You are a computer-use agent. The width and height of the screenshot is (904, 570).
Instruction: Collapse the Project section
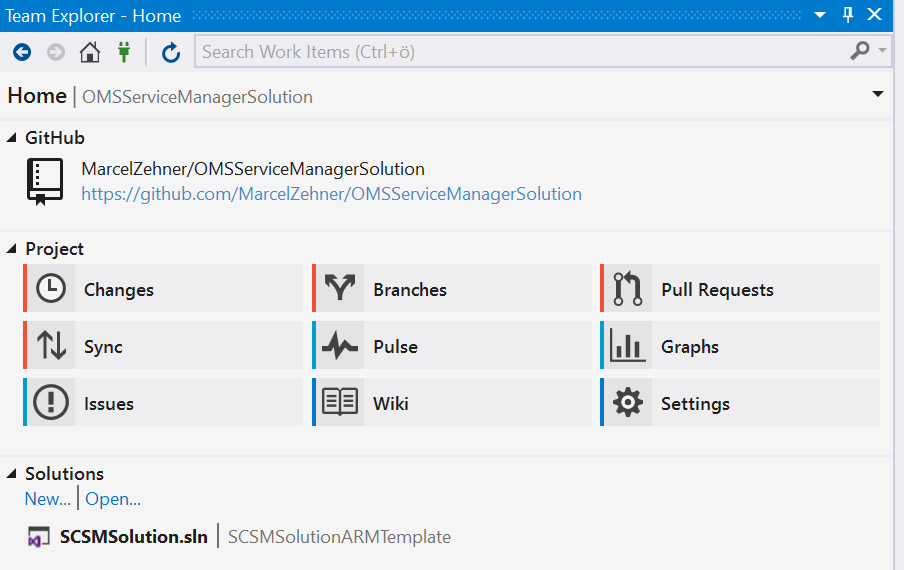coord(12,249)
